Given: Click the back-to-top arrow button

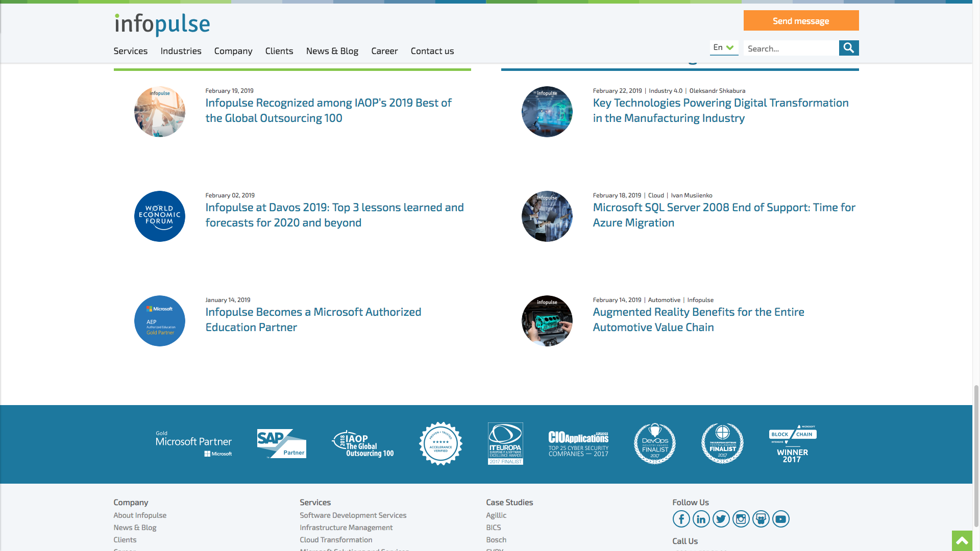Looking at the screenshot, I should point(962,541).
